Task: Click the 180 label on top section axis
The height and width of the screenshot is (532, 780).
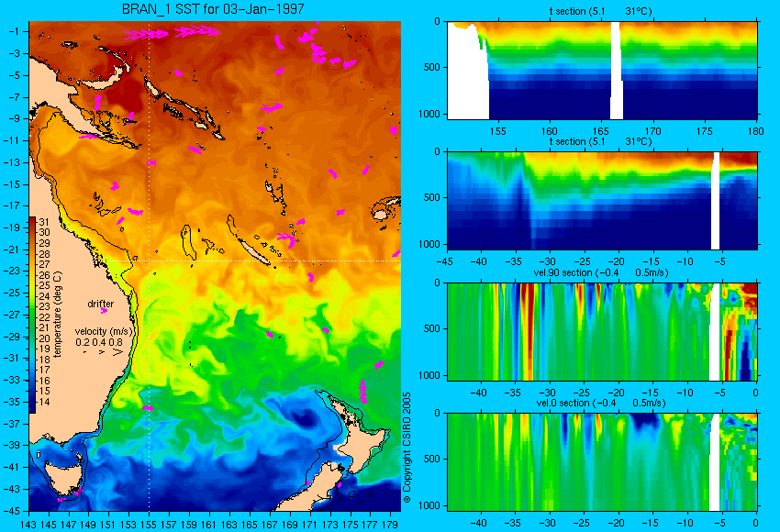Action: click(x=756, y=131)
